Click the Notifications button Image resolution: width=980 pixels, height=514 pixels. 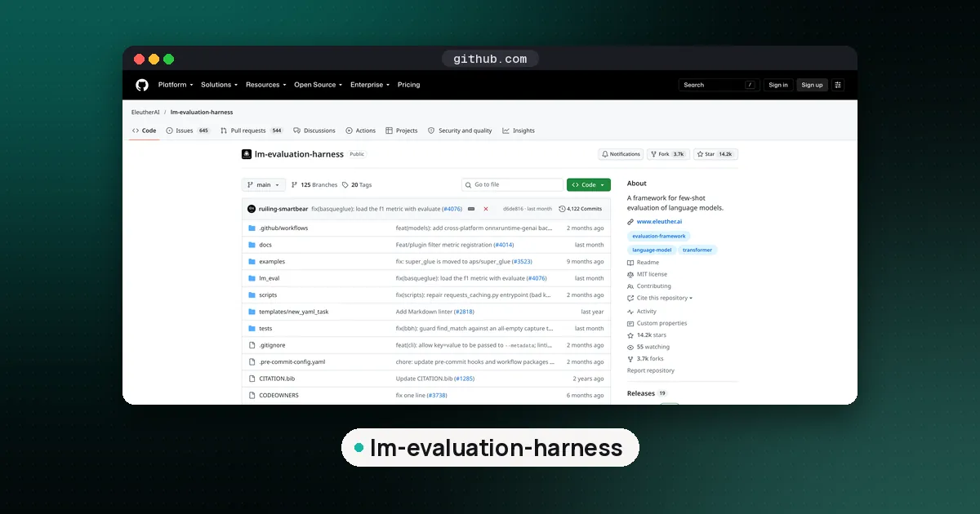pyautogui.click(x=621, y=154)
